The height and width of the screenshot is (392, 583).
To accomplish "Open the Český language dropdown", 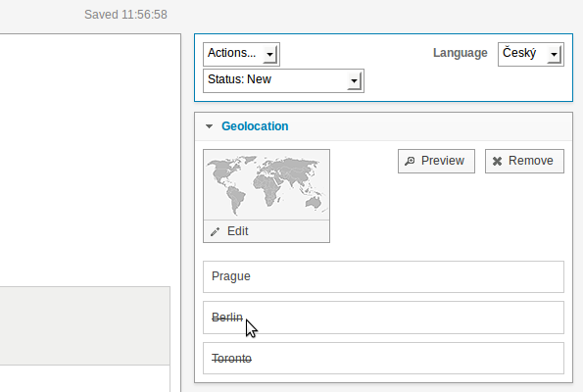I will (530, 54).
